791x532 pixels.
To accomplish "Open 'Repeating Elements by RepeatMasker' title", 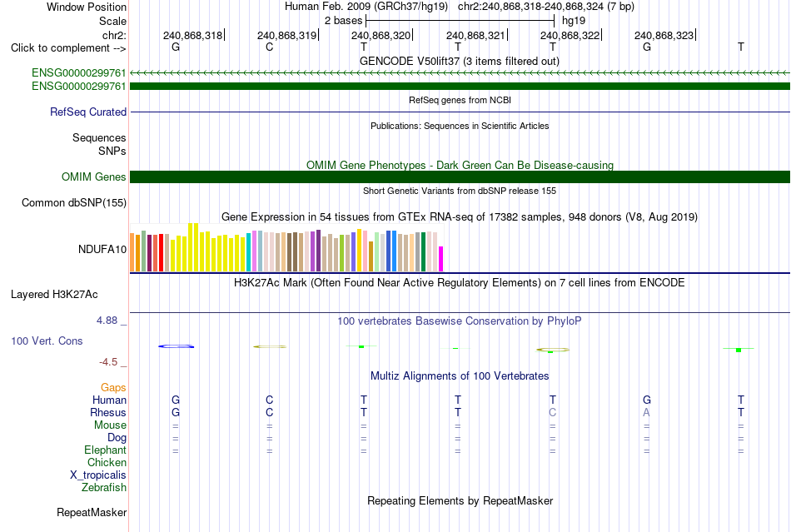I will pos(460,501).
